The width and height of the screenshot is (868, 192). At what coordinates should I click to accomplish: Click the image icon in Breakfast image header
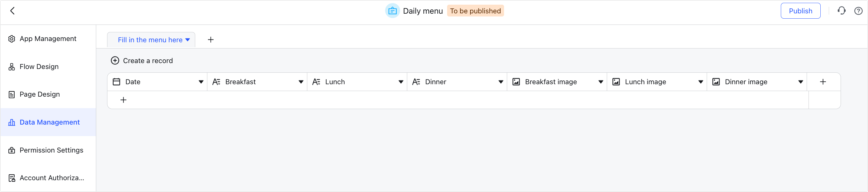point(516,81)
